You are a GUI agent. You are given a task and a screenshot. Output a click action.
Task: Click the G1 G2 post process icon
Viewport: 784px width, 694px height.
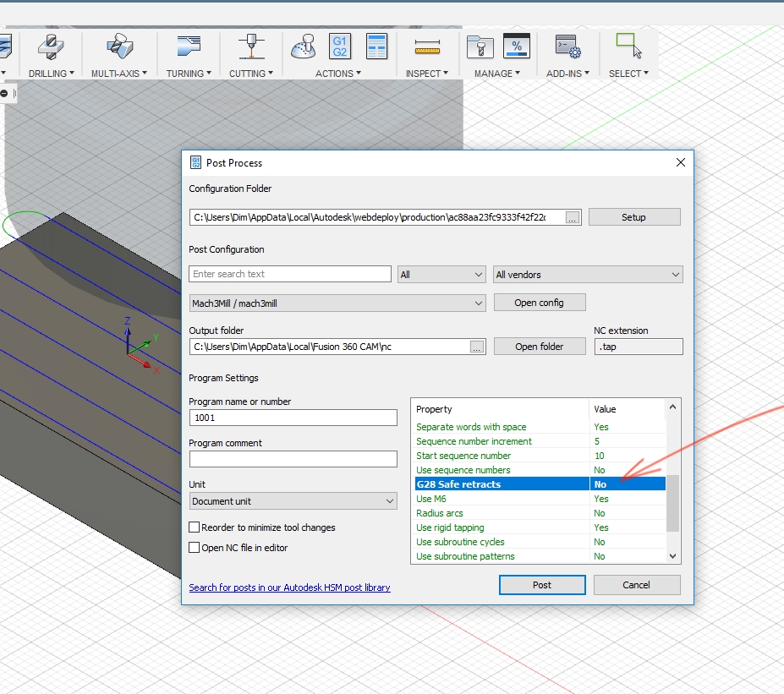point(340,46)
